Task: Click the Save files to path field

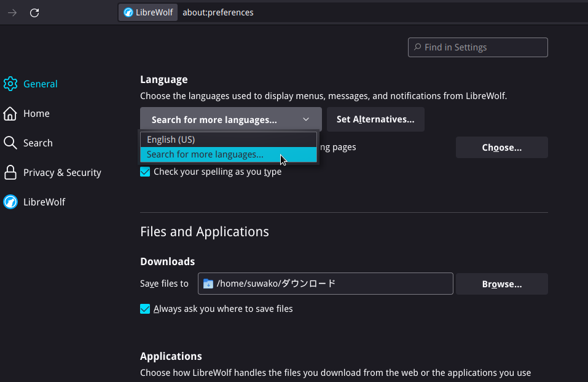Action: pyautogui.click(x=325, y=284)
